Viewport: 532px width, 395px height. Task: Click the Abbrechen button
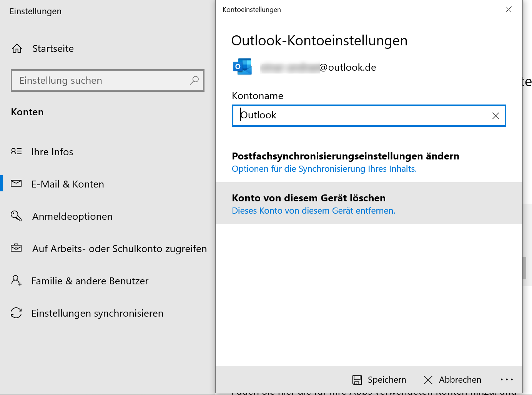point(452,380)
